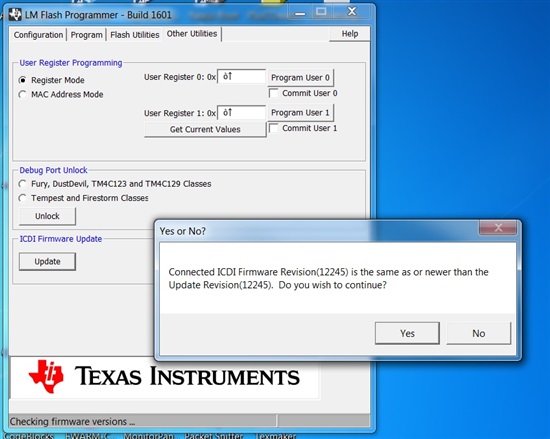550x439 pixels.
Task: Decline with No in dialog
Action: point(478,333)
